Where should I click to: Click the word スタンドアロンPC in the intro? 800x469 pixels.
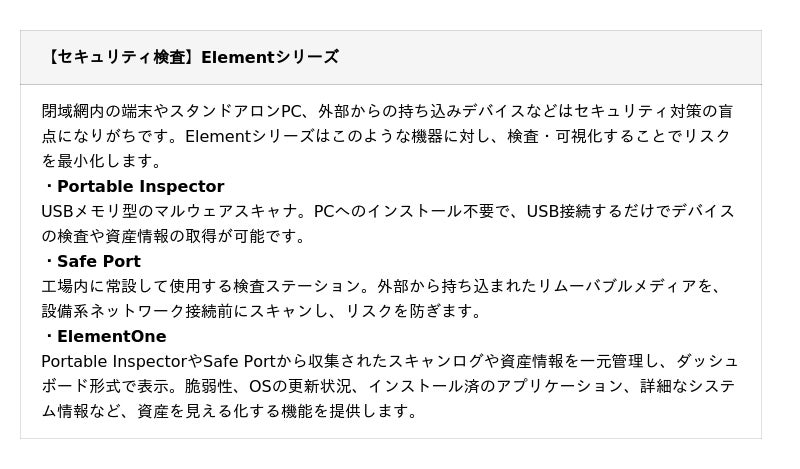pos(237,111)
